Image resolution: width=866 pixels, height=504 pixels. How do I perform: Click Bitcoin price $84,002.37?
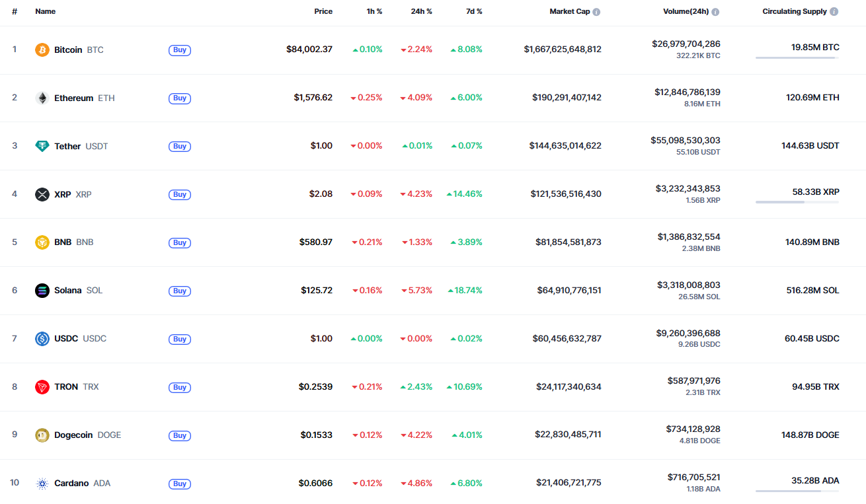click(309, 50)
